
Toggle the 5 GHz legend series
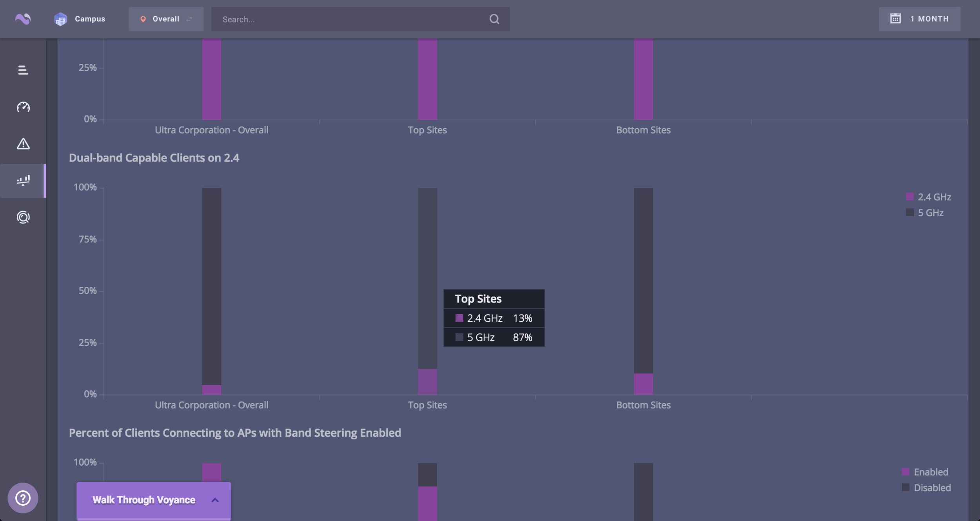coord(925,213)
